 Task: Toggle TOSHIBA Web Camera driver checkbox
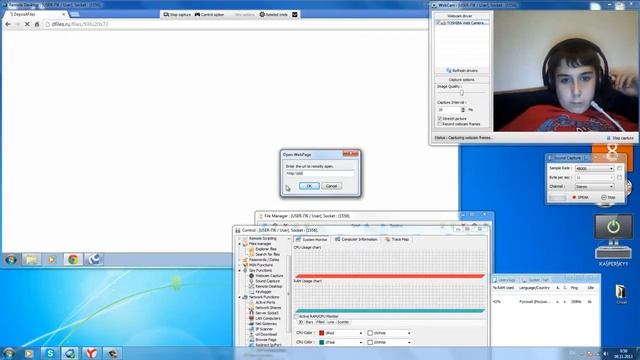438,23
